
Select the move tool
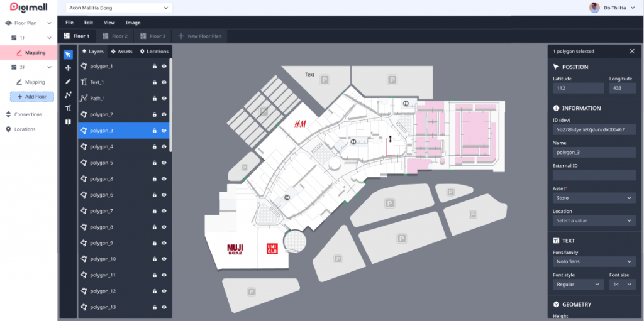[x=68, y=68]
